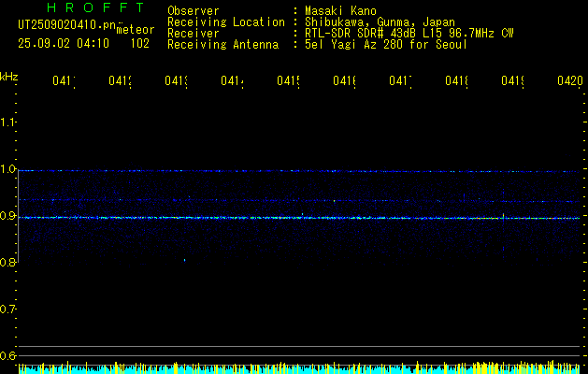Click the 0420 time axis label
The image size is (588, 374).
point(570,80)
